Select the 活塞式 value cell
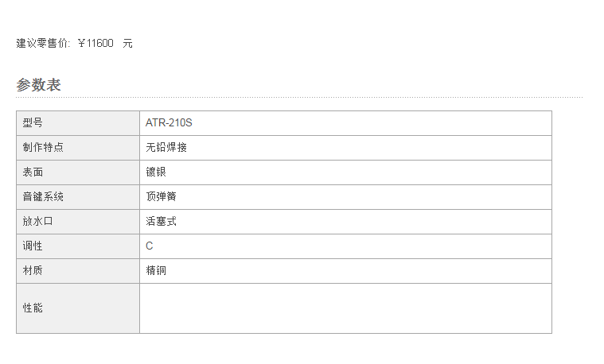 (x=345, y=222)
